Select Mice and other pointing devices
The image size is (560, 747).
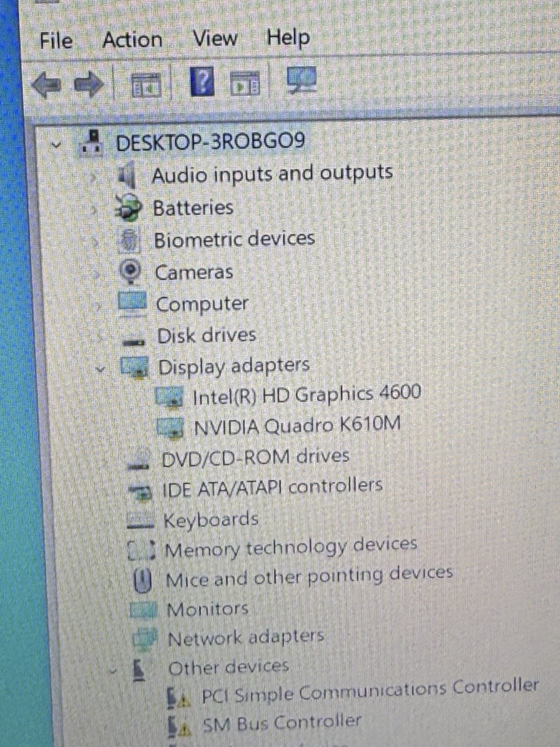pyautogui.click(x=309, y=577)
